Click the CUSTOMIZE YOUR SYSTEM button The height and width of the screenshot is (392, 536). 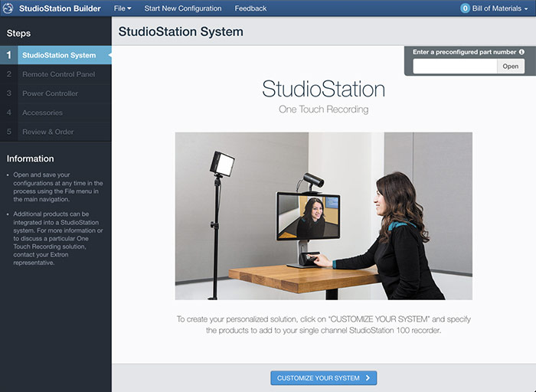pos(324,378)
